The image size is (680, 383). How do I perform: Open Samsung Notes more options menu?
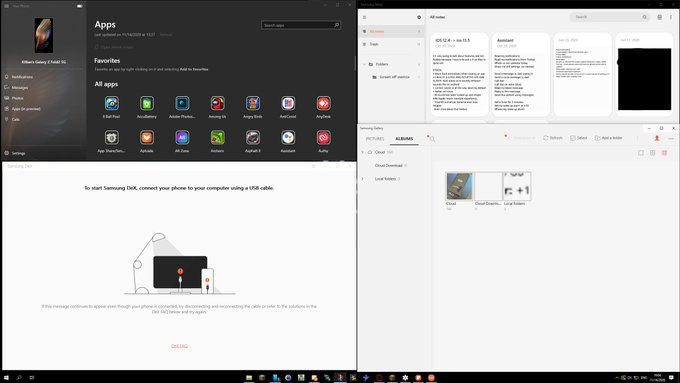pyautogui.click(x=670, y=17)
